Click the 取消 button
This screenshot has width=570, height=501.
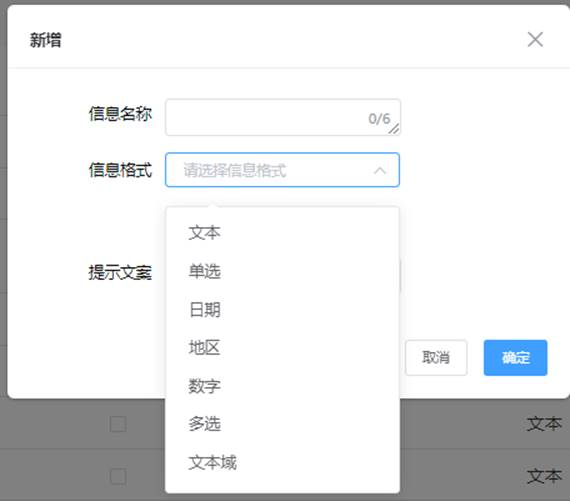436,357
